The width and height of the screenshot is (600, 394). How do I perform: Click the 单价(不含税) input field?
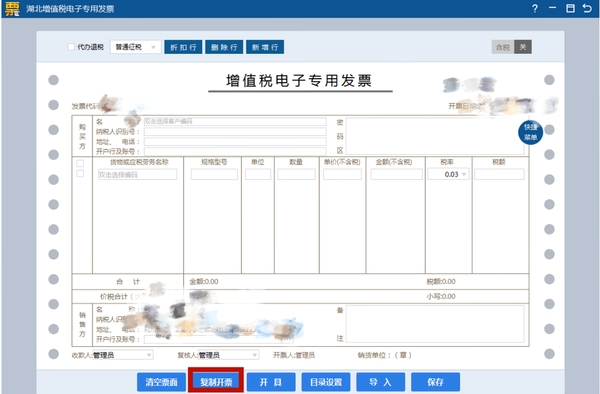click(342, 174)
